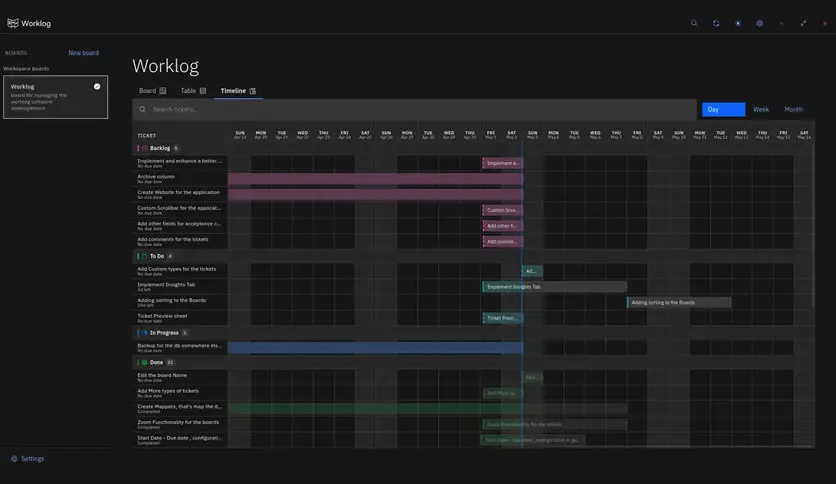Click the 'Add other fi...' timeline bar
The image size is (836, 484).
pyautogui.click(x=502, y=226)
